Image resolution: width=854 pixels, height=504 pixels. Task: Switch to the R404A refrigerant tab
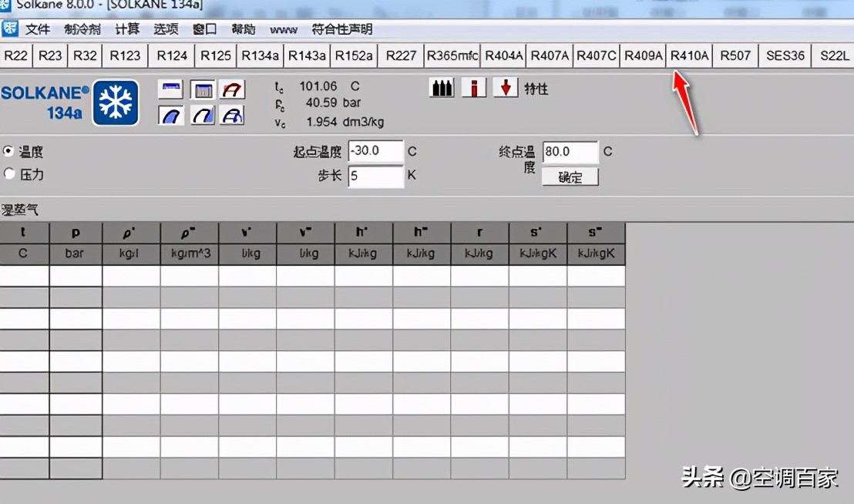pyautogui.click(x=503, y=55)
